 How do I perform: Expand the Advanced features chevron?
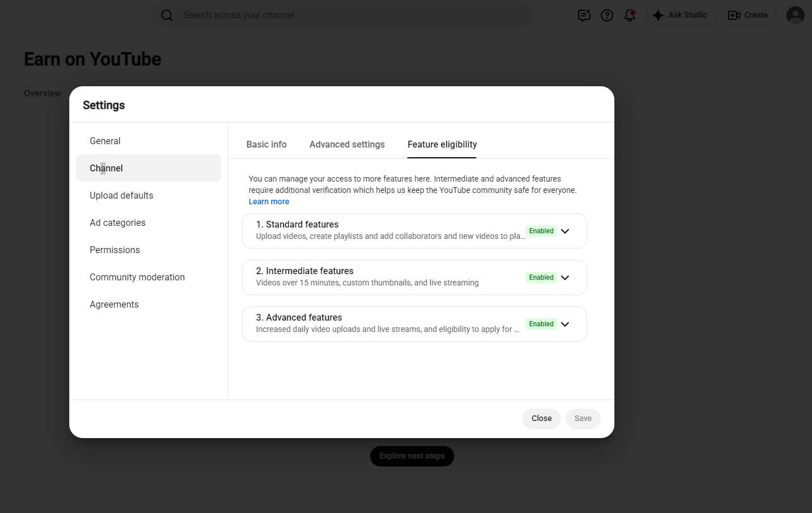565,324
